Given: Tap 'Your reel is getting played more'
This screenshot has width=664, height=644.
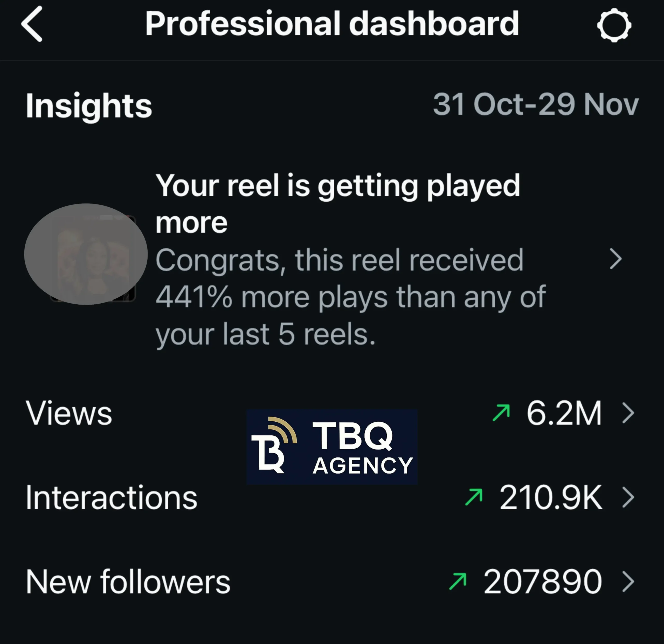Looking at the screenshot, I should click(337, 203).
